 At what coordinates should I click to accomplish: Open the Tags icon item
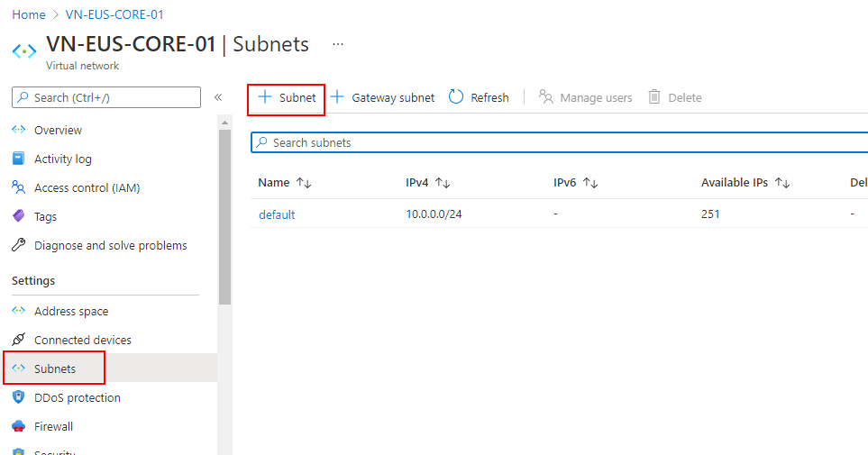coord(18,217)
